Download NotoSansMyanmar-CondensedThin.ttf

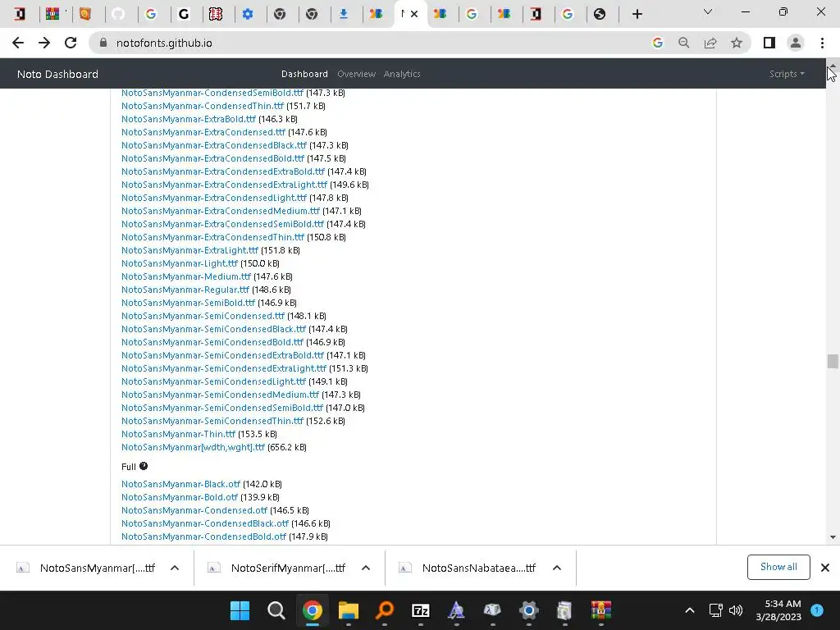pyautogui.click(x=203, y=106)
